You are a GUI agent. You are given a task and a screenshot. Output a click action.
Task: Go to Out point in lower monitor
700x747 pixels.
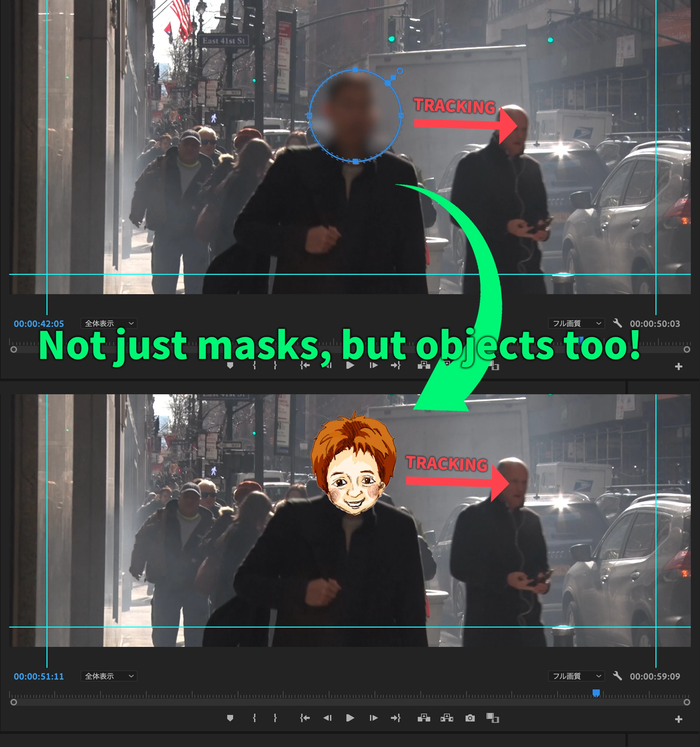(396, 718)
